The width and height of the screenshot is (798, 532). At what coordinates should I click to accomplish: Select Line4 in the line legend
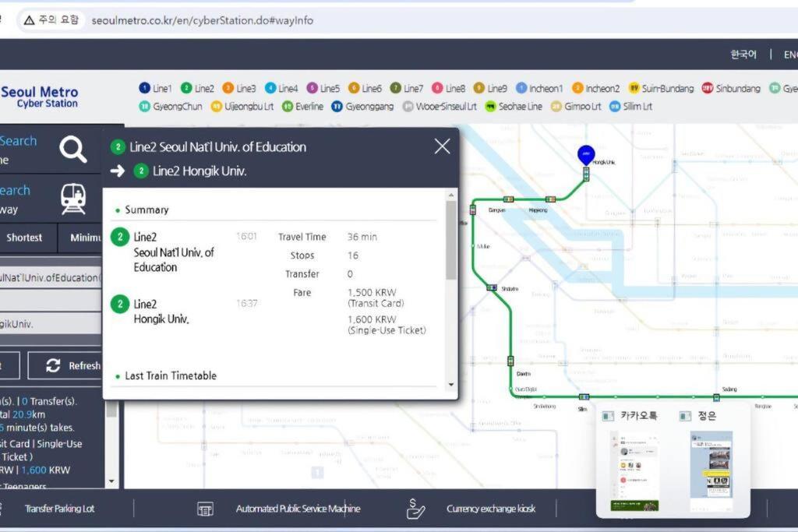click(x=281, y=89)
